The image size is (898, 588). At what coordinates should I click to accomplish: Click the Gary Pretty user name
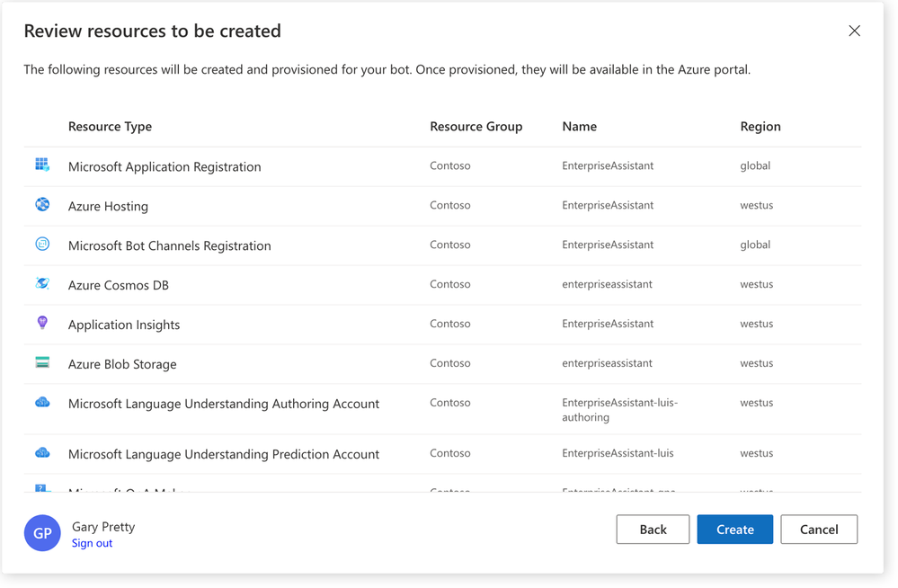[x=103, y=527]
